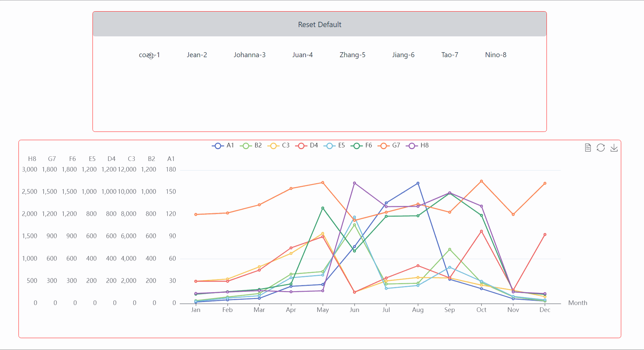The image size is (644, 350).
Task: Switch off H8 series in legend
Action: coord(417,145)
